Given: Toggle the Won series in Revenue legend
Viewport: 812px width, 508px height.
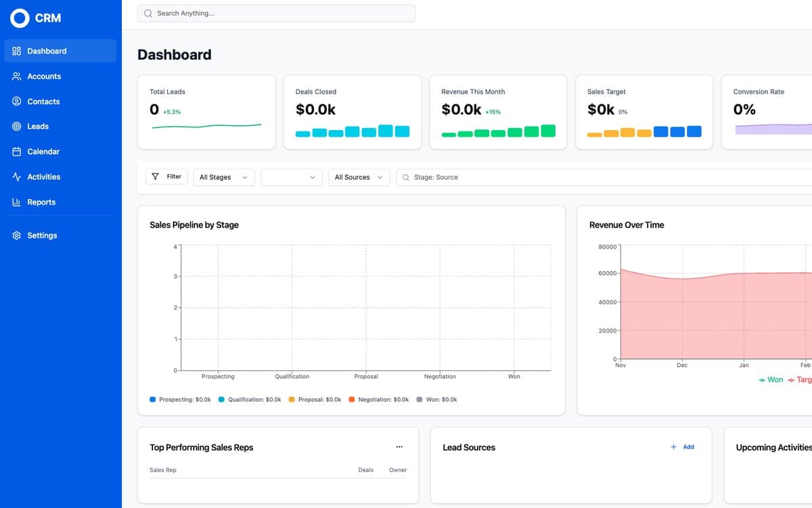Looking at the screenshot, I should (x=771, y=380).
